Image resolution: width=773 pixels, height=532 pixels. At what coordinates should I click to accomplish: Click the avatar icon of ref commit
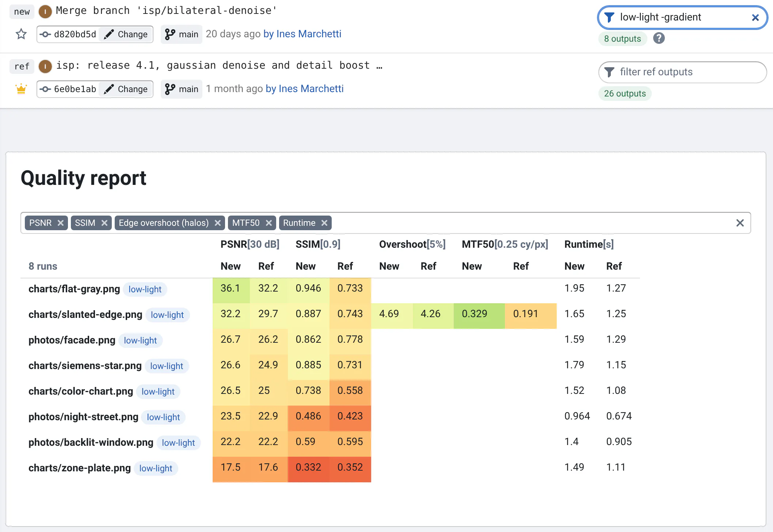(x=45, y=66)
